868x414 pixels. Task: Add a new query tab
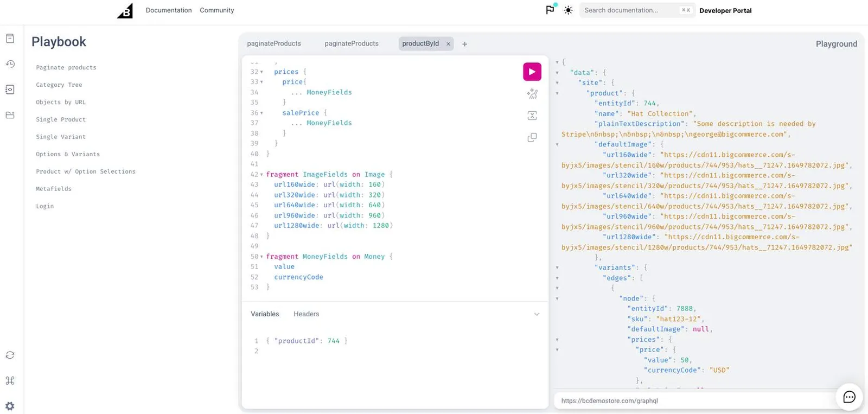(464, 44)
